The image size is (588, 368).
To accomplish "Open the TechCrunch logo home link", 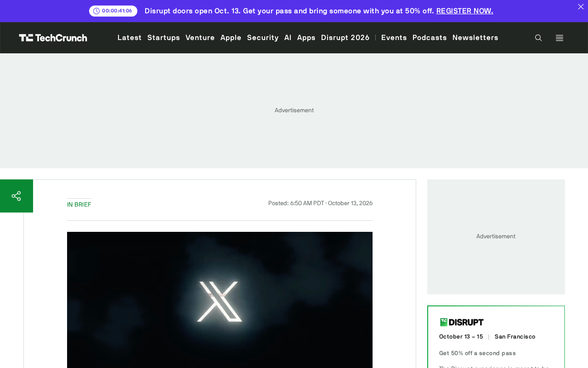I will click(53, 38).
